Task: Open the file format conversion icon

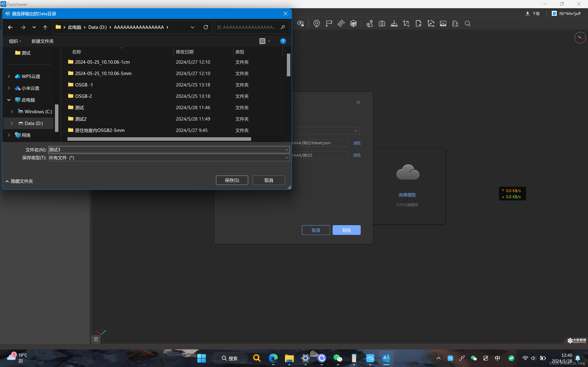Action: click(x=418, y=23)
